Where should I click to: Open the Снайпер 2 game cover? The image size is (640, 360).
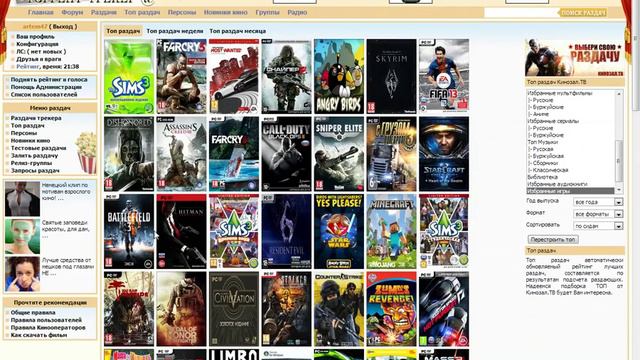(286, 76)
